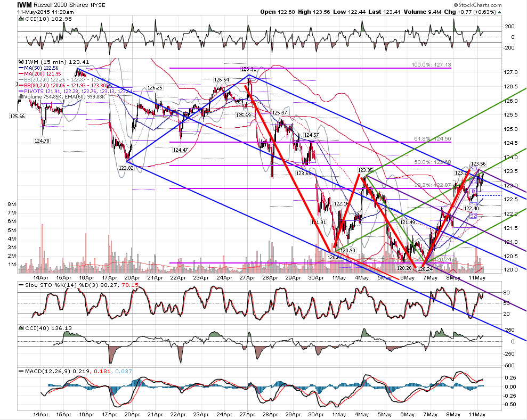Click the "Russell 2000 iShares" name

[x=61, y=5]
